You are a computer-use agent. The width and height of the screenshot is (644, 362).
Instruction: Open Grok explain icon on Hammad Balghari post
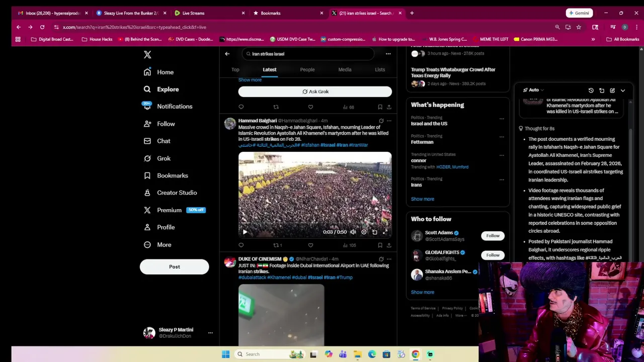point(381,121)
